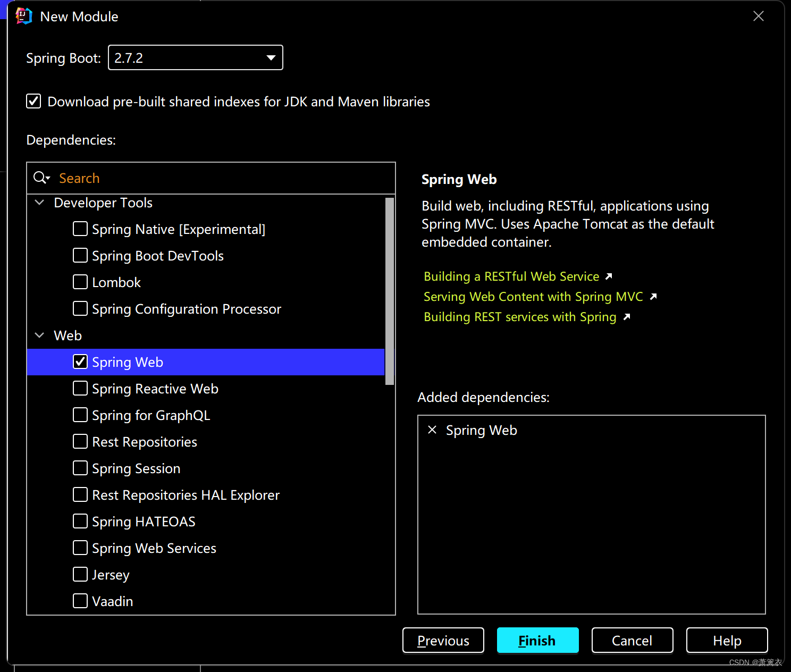Enable Lombok dependency checkbox
Image resolution: width=791 pixels, height=672 pixels.
point(80,282)
